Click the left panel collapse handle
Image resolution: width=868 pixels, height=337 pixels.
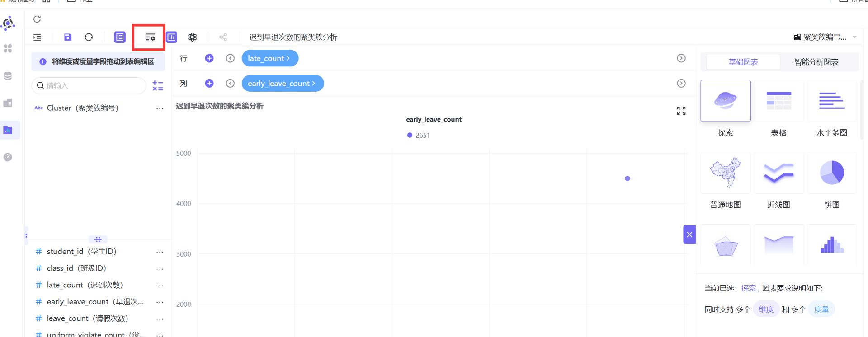coord(26,235)
